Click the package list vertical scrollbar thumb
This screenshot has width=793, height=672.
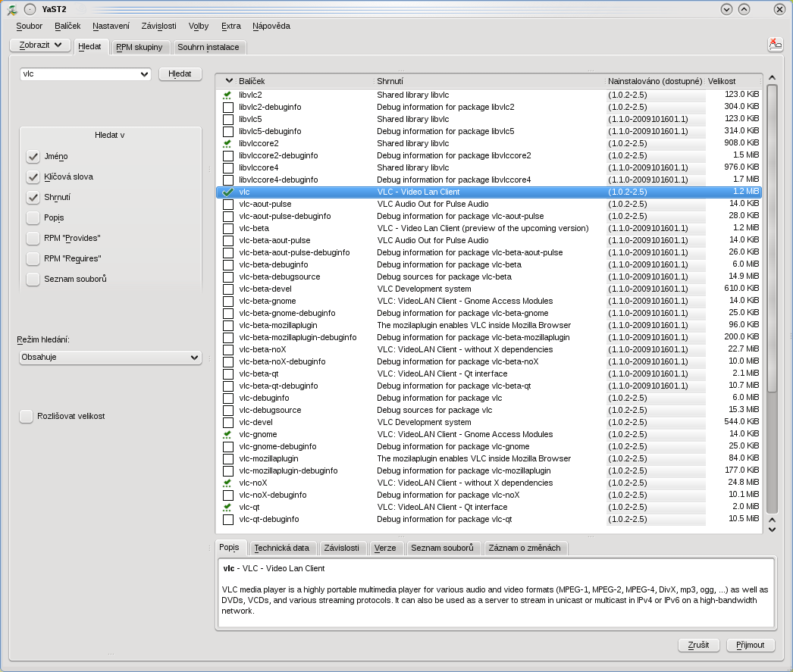point(772,237)
